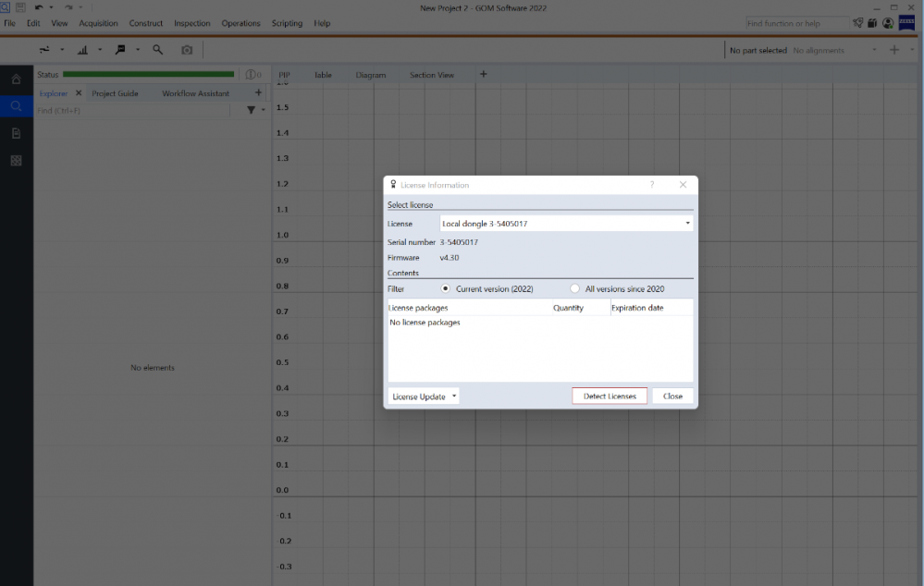
Task: Click the save icon in title bar
Action: [20, 7]
